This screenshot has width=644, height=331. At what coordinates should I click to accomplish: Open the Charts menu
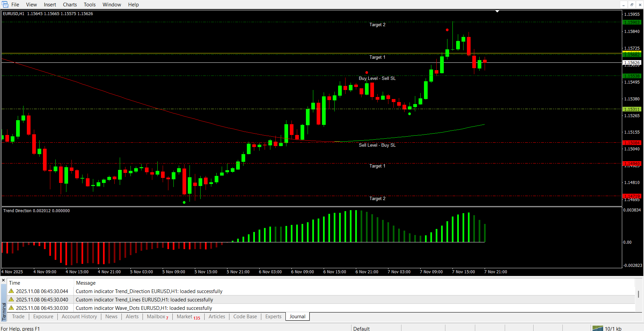(x=70, y=5)
